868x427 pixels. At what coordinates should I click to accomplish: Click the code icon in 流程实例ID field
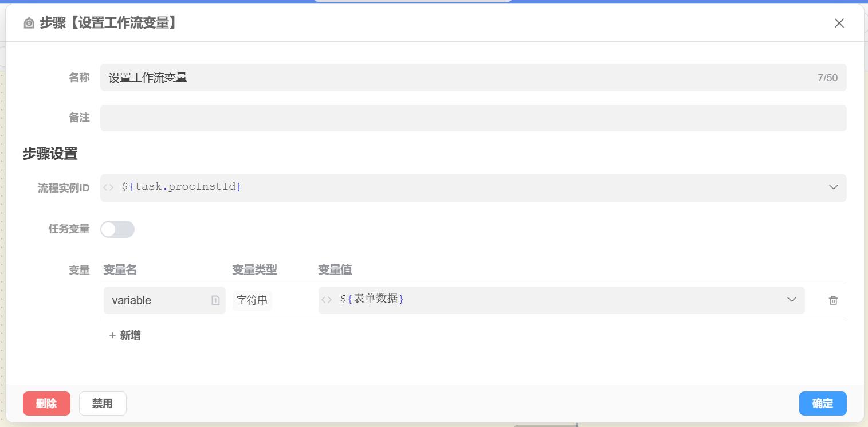(x=109, y=187)
